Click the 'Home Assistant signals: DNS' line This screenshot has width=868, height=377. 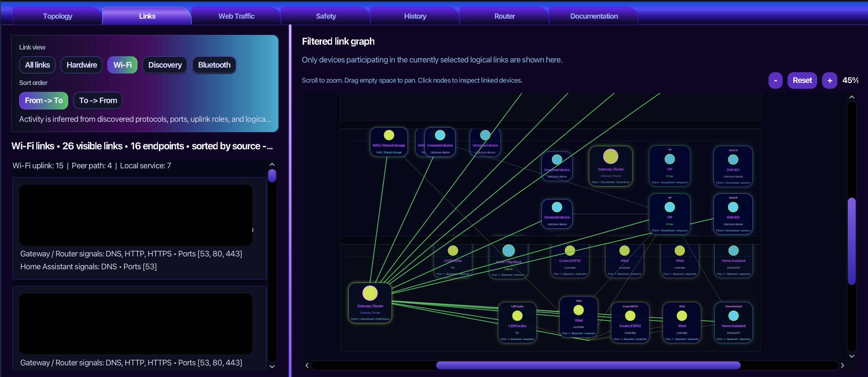88,267
